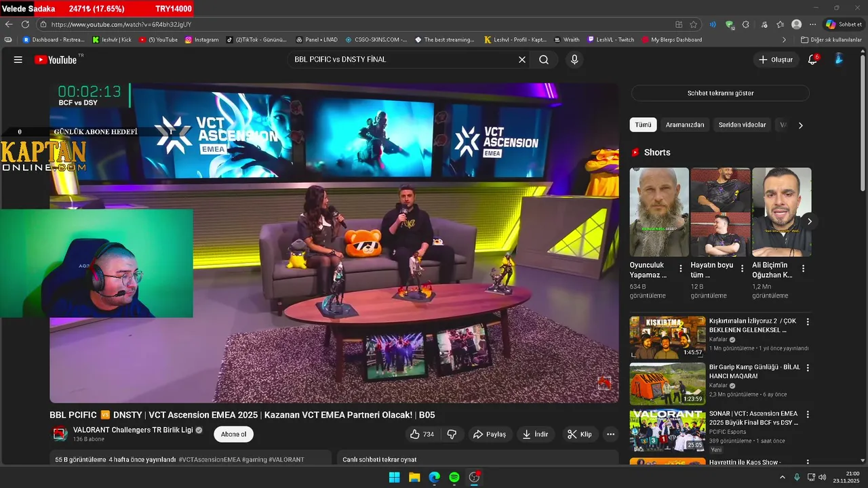Open the account avatar menu
The image size is (868, 488).
tap(839, 60)
